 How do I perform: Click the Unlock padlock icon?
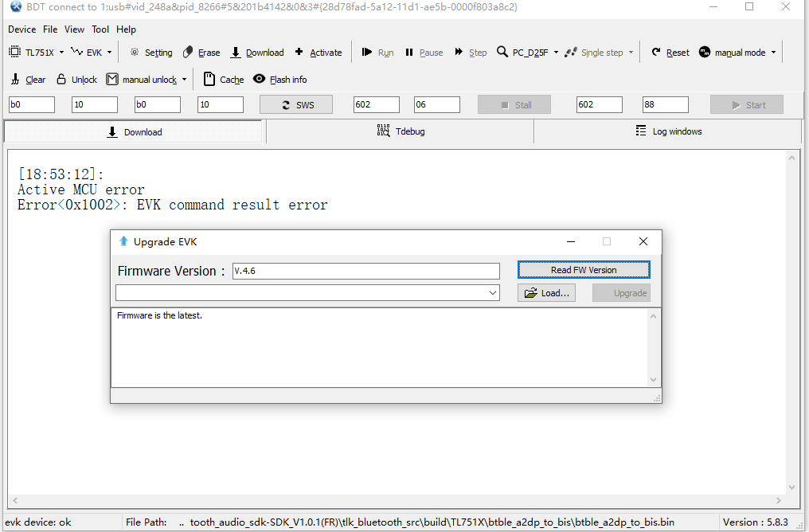61,79
